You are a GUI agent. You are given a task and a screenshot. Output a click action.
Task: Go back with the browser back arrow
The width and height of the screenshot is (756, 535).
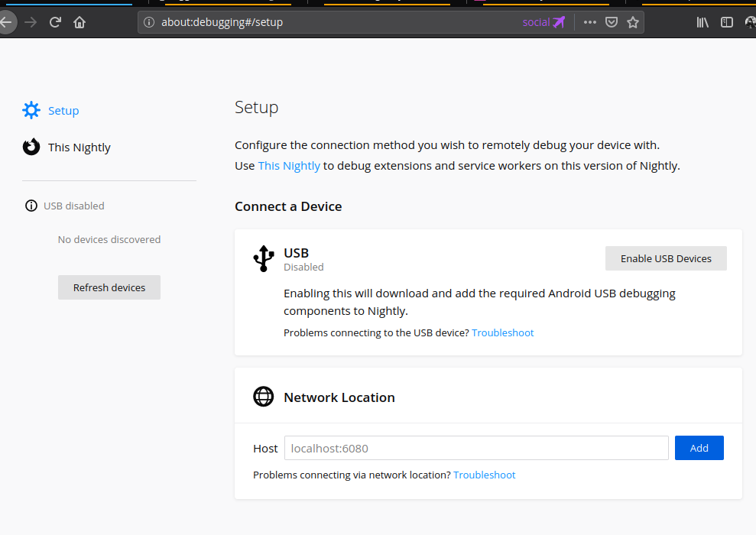[x=6, y=22]
